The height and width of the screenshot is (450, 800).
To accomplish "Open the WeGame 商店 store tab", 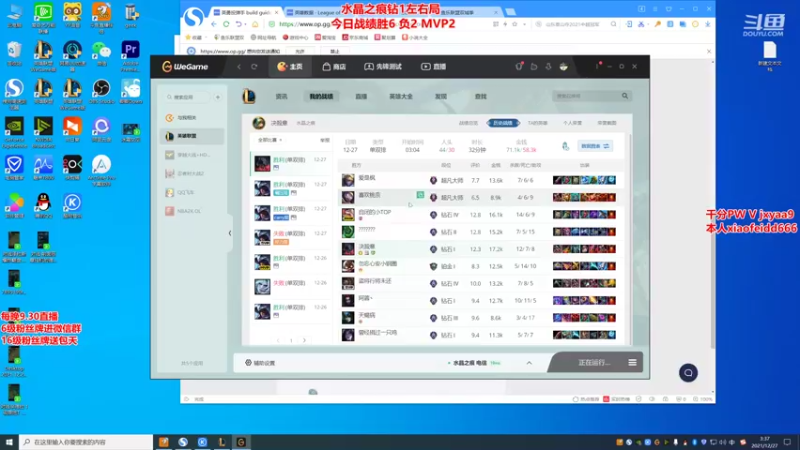I will pos(334,67).
